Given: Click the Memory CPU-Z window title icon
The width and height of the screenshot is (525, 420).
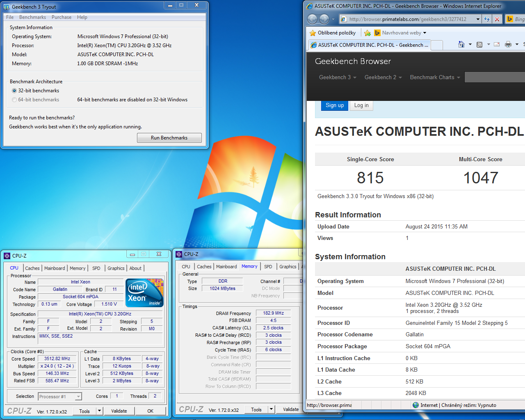Looking at the screenshot, I should (179, 254).
